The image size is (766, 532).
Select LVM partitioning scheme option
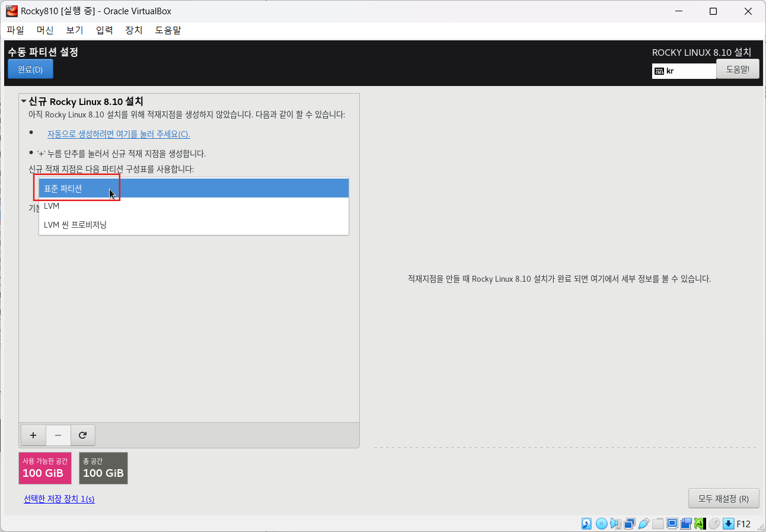click(193, 206)
